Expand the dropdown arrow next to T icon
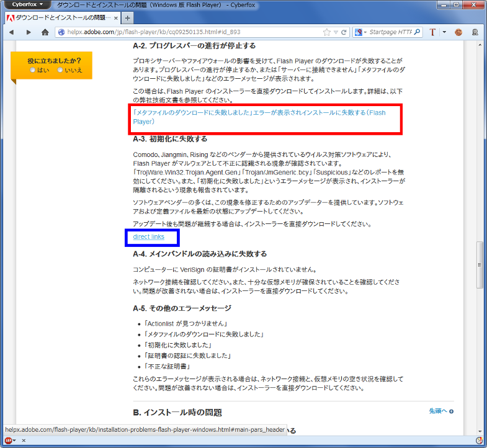The width and height of the screenshot is (487, 448). tap(444, 32)
